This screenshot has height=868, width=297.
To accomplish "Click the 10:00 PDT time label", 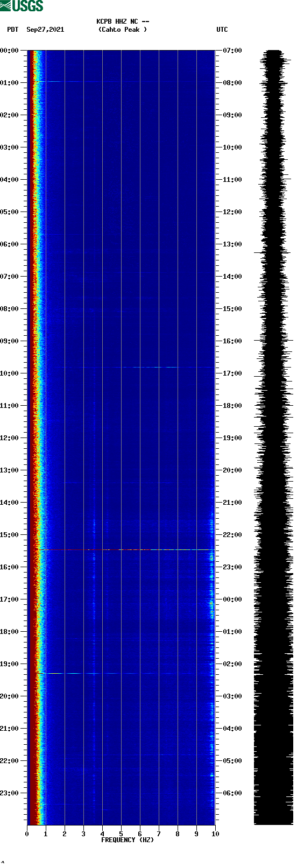I will click(x=10, y=373).
